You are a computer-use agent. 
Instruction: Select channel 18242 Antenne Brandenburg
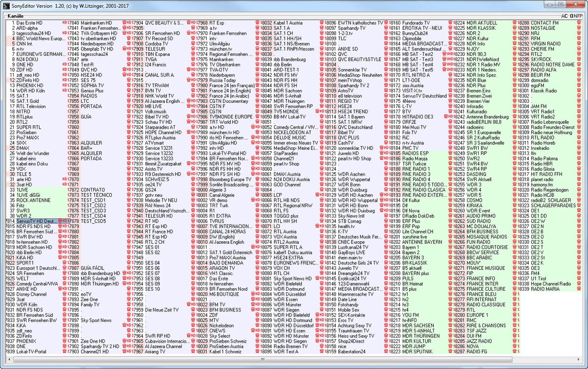pos(488,116)
